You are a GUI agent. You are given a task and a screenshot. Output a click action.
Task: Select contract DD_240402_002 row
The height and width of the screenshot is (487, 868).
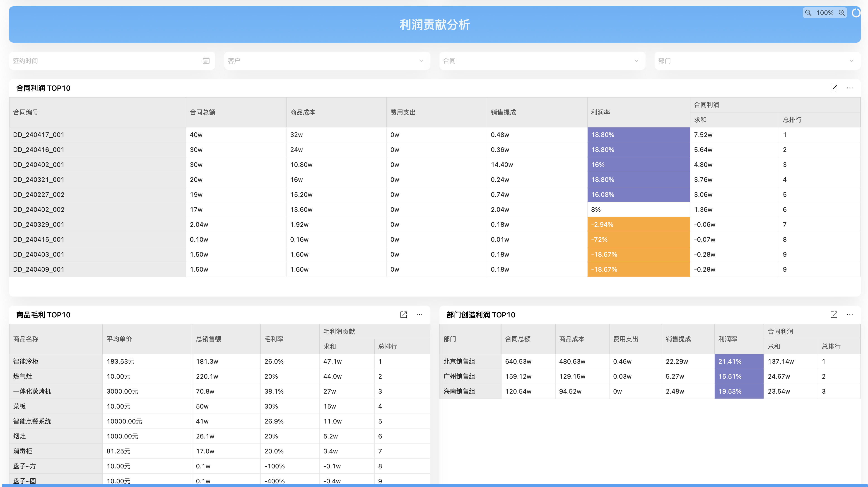(435, 209)
